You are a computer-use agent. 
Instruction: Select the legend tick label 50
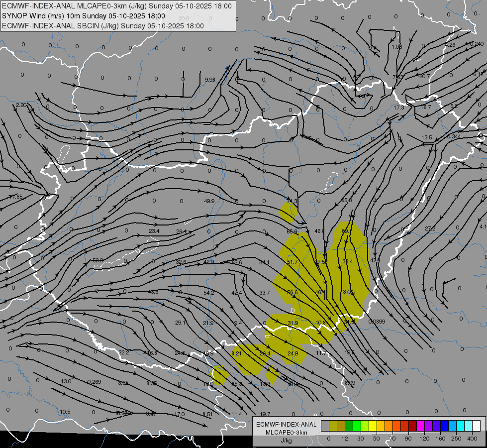[377, 439]
